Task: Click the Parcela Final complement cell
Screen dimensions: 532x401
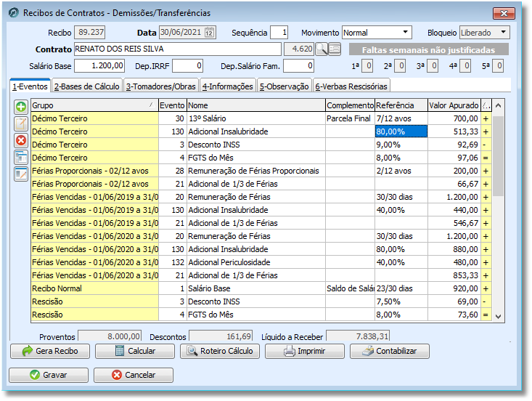Action: tap(350, 118)
